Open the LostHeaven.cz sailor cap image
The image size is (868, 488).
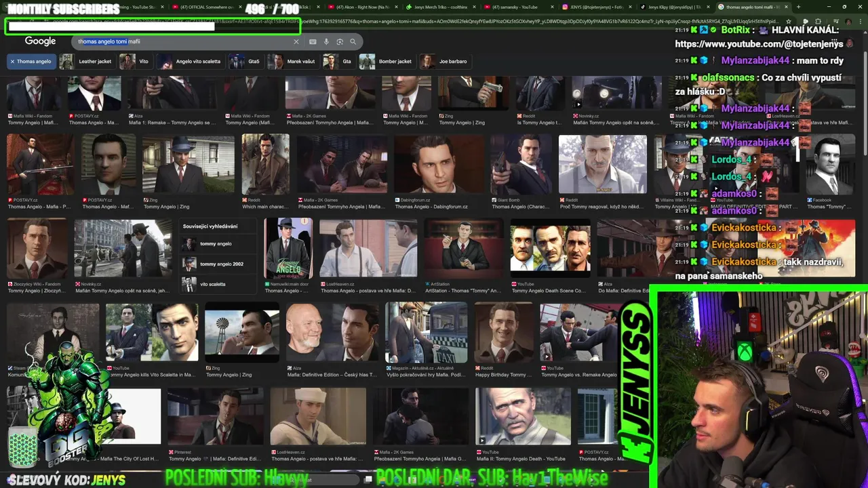[x=317, y=417]
